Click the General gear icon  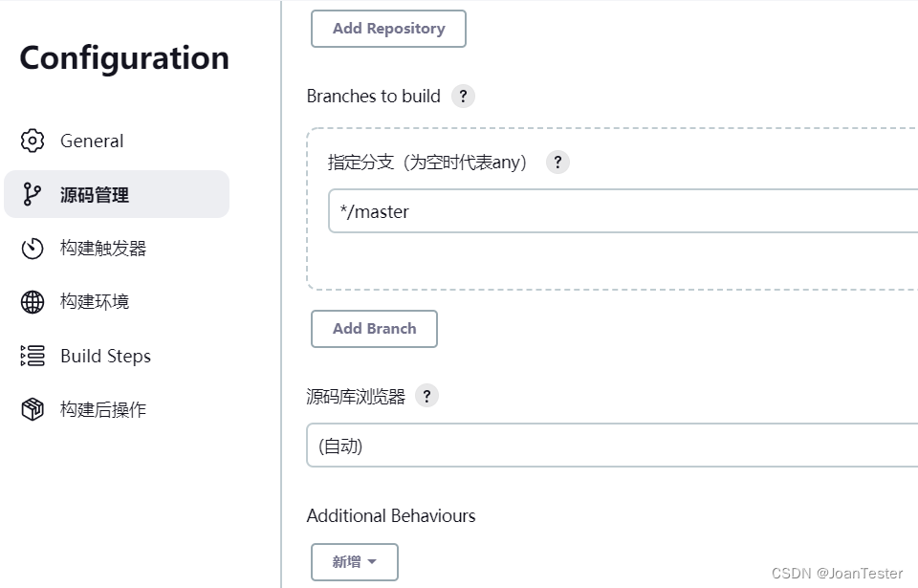pyautogui.click(x=33, y=141)
